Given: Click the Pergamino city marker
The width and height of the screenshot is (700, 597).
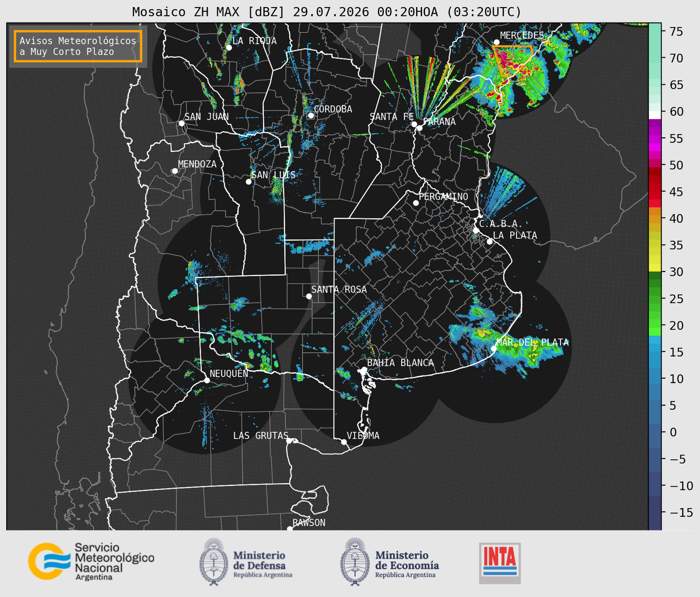Looking at the screenshot, I should click(x=416, y=203).
